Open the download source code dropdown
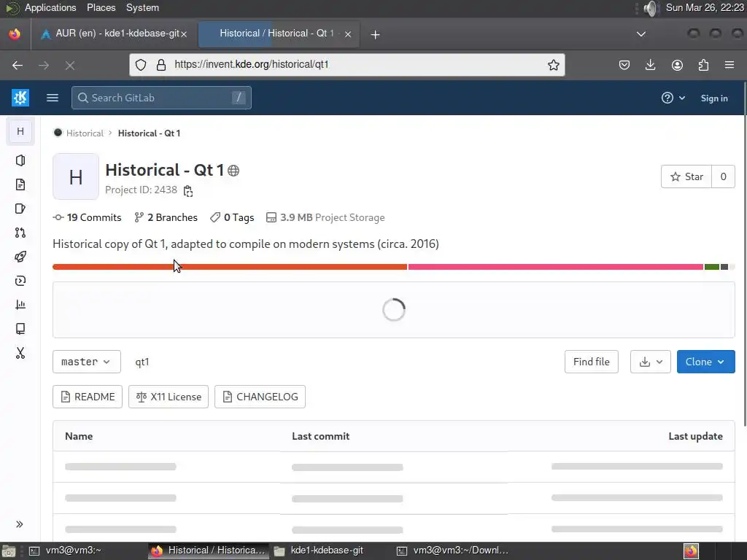The image size is (747, 560). (651, 362)
